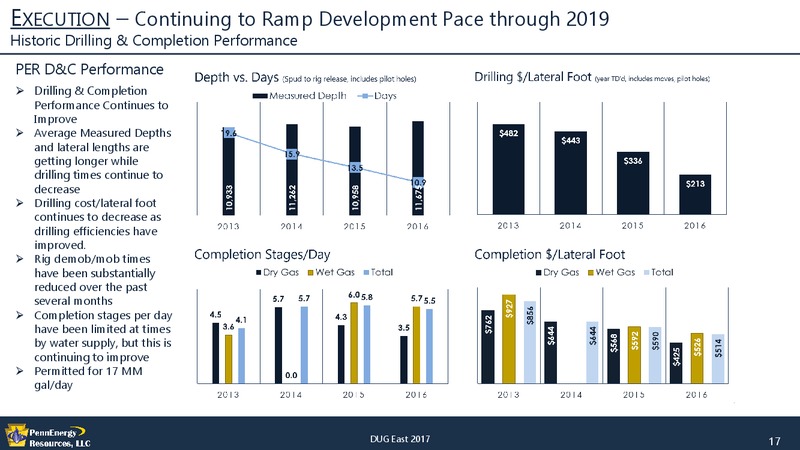Click the Days legend marker
800x450 pixels.
[365, 96]
